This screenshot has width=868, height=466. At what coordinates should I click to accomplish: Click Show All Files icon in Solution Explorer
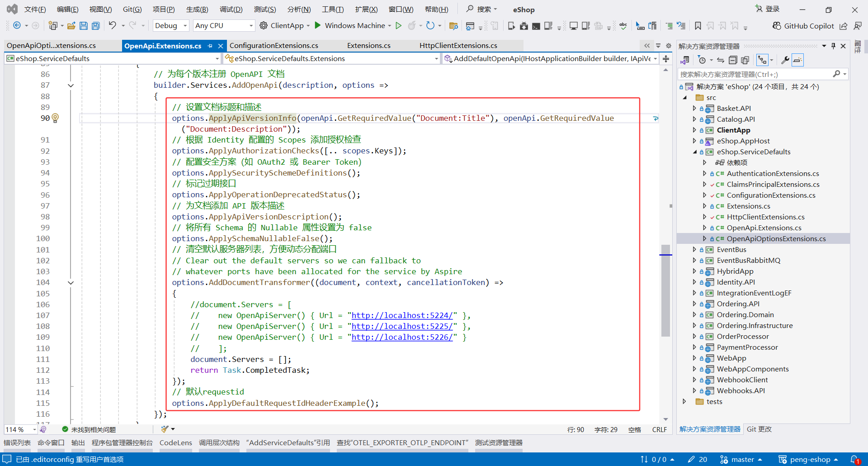point(745,60)
